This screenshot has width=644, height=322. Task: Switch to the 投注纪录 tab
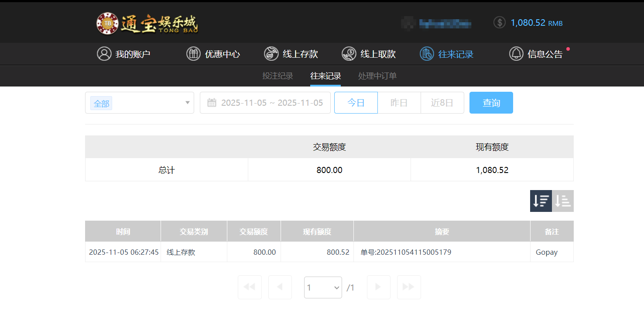(x=277, y=76)
